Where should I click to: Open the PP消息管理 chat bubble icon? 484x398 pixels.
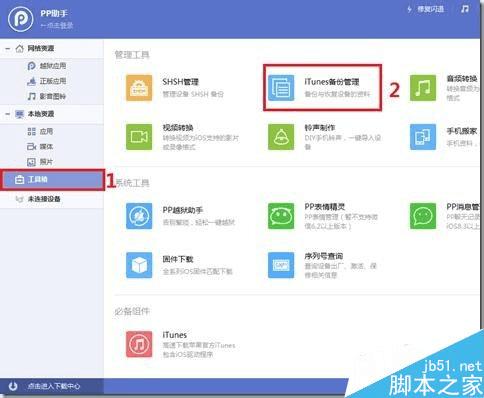coord(423,216)
